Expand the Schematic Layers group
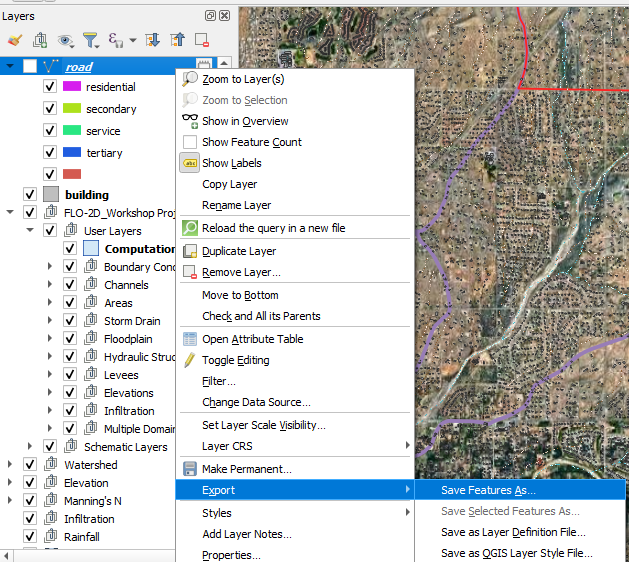Image resolution: width=629 pixels, height=562 pixels. [30, 447]
